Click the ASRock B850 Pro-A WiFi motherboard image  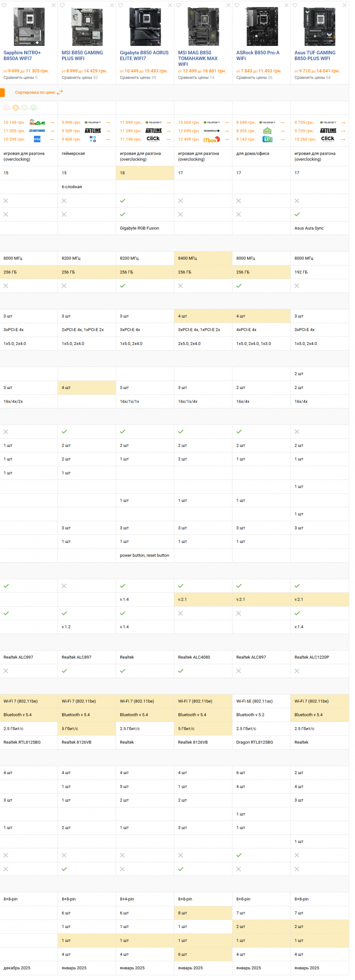262,27
